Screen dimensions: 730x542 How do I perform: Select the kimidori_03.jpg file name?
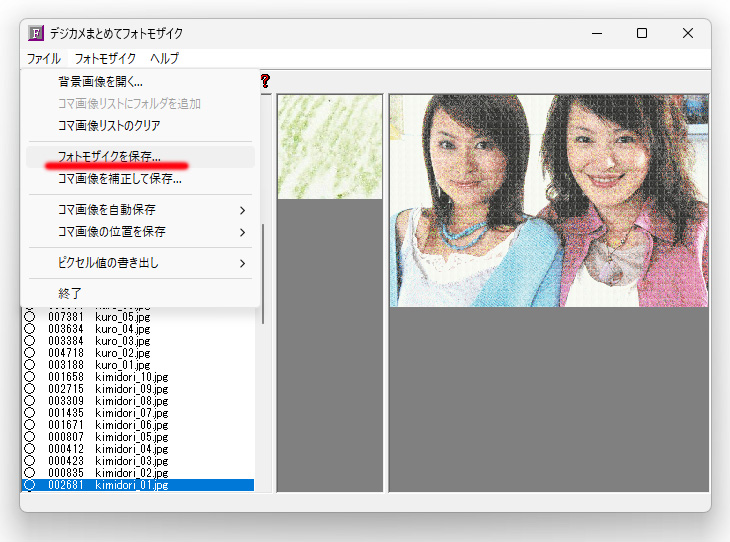point(132,461)
